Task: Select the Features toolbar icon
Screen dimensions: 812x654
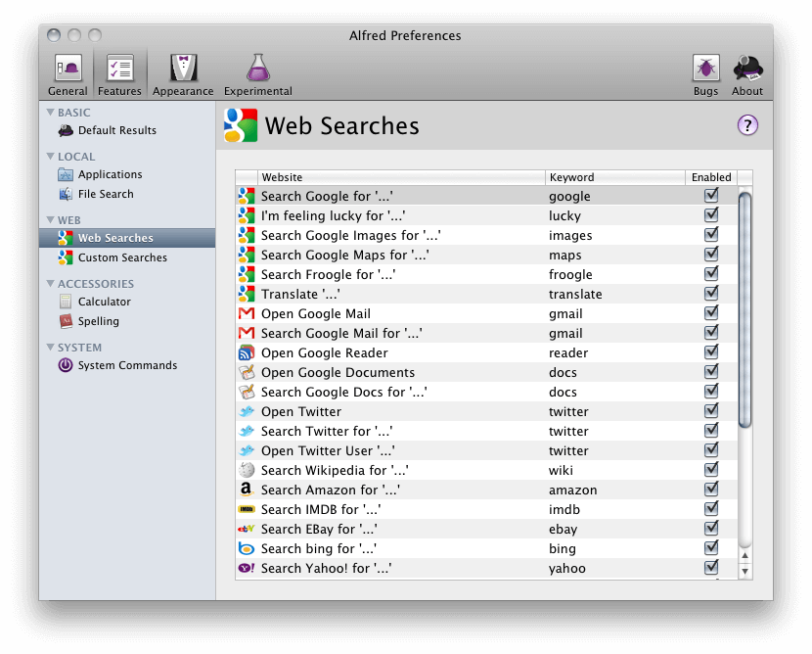Action: click(x=119, y=69)
